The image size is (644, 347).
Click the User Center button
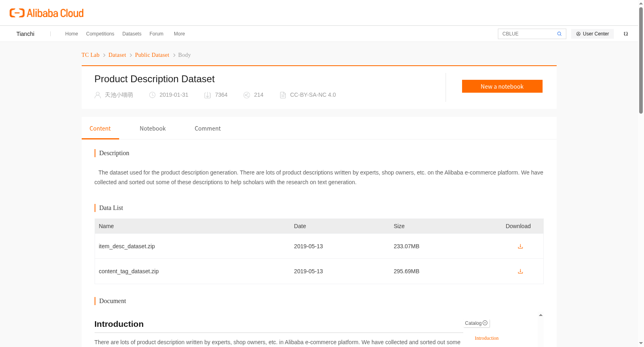click(x=592, y=34)
